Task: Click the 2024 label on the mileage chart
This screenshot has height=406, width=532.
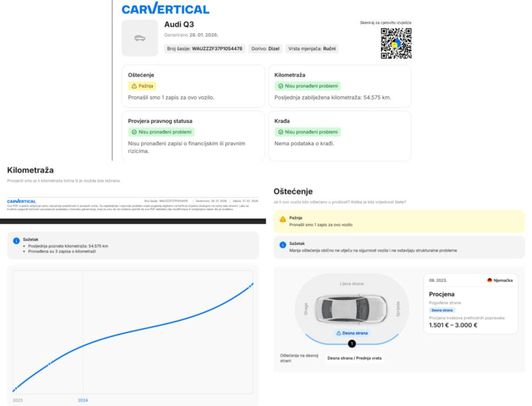Action: [83, 400]
